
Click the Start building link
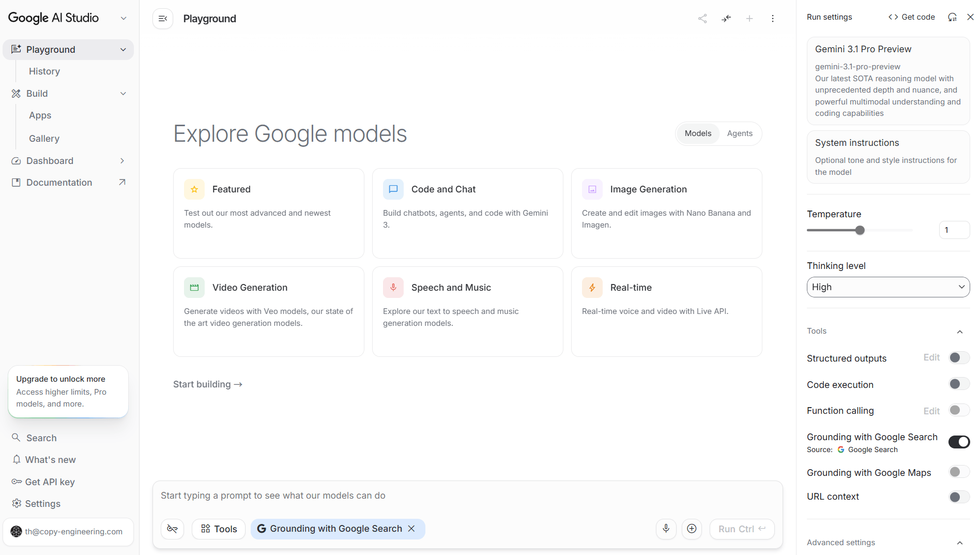click(x=208, y=384)
